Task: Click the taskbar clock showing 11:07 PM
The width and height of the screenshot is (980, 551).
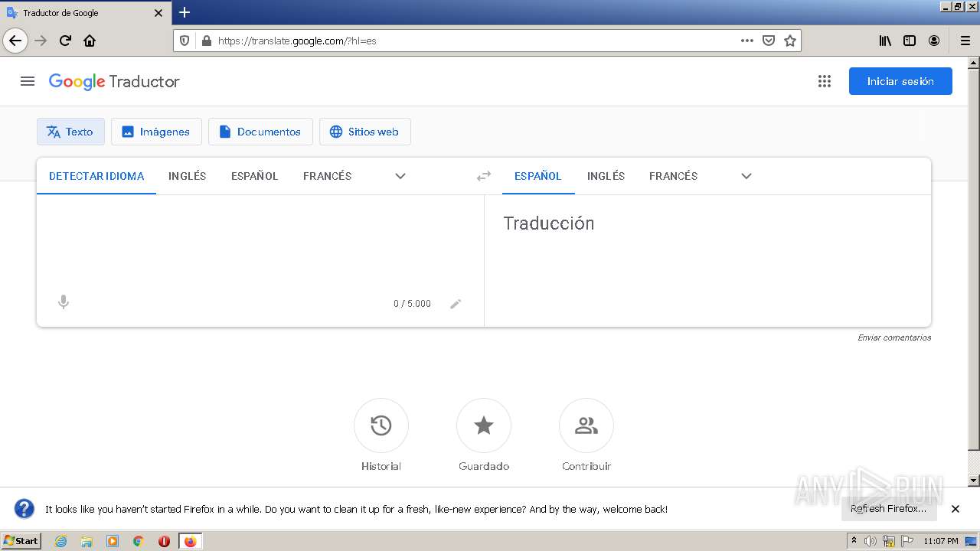Action: click(x=941, y=541)
